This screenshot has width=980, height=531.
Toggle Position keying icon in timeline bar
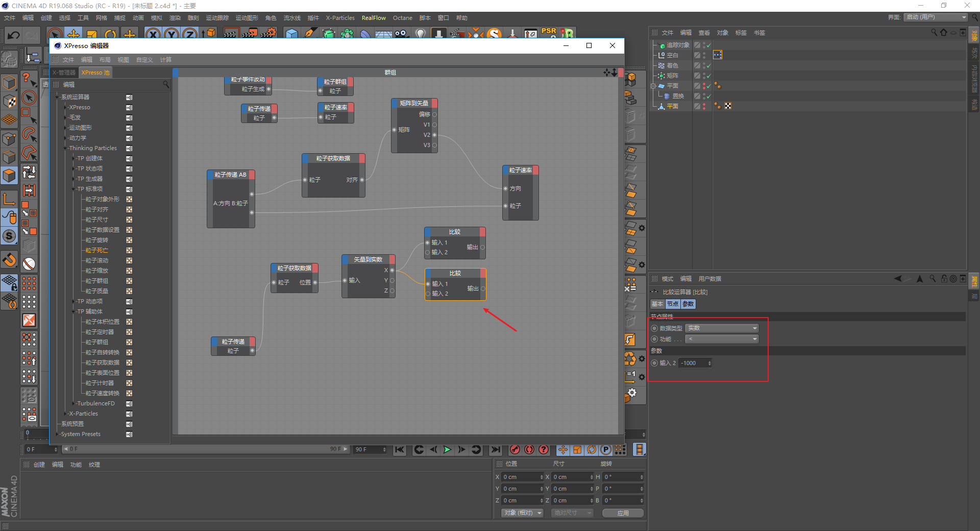(563, 449)
